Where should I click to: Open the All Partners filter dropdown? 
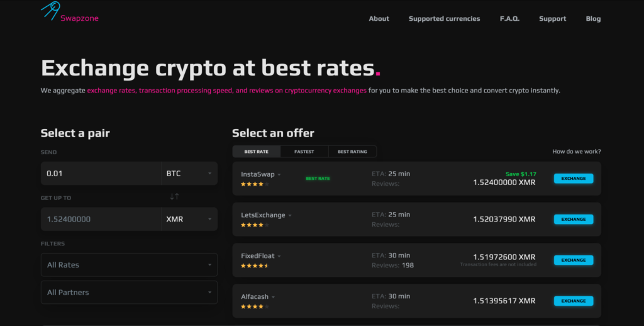(x=129, y=292)
